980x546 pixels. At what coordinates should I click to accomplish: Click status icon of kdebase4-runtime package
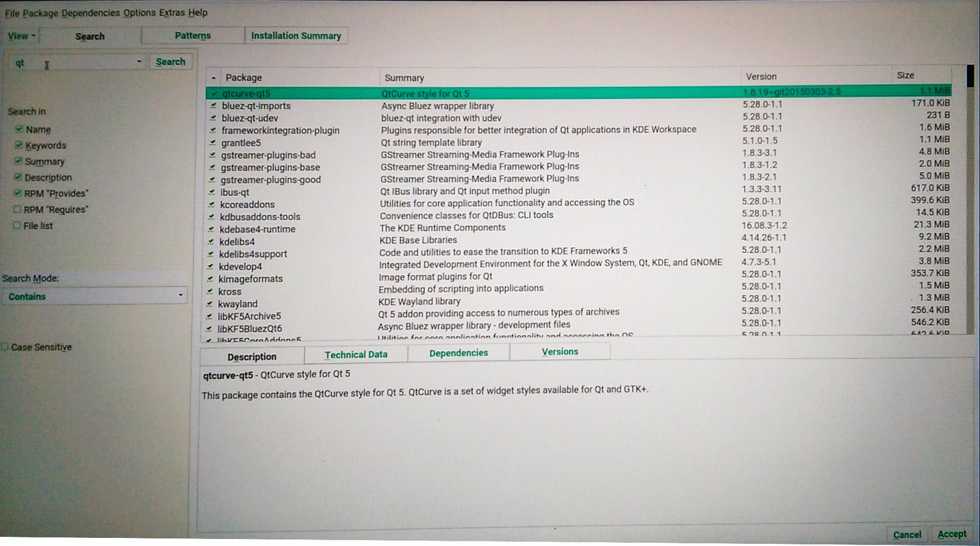pyautogui.click(x=211, y=229)
